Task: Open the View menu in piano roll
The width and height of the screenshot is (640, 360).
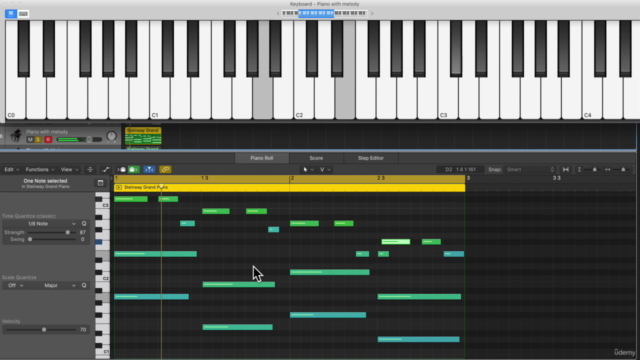Action: tap(69, 169)
